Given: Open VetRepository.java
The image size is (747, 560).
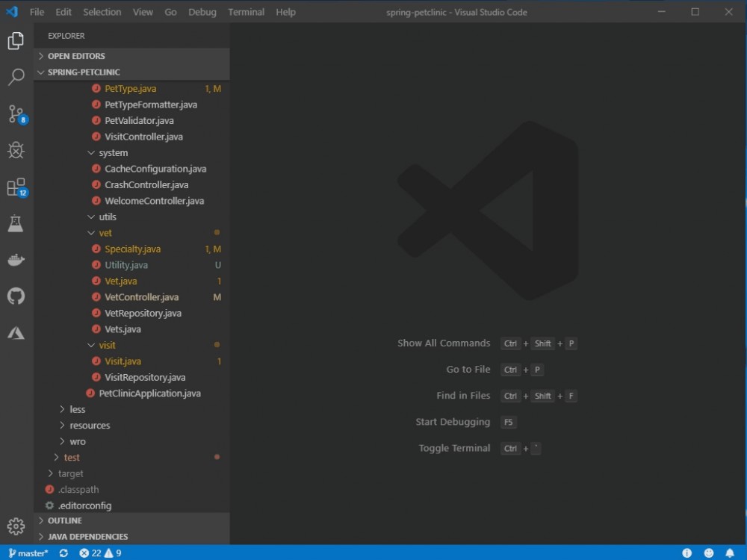Looking at the screenshot, I should point(132,314).
